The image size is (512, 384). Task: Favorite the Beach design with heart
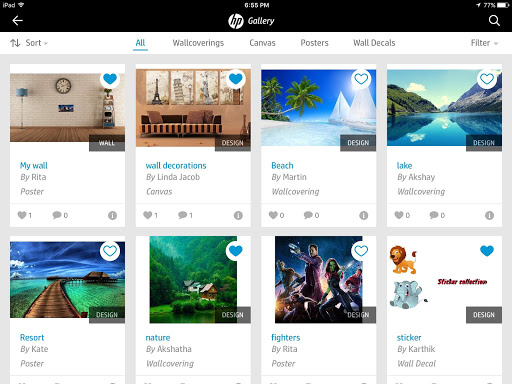coord(361,79)
